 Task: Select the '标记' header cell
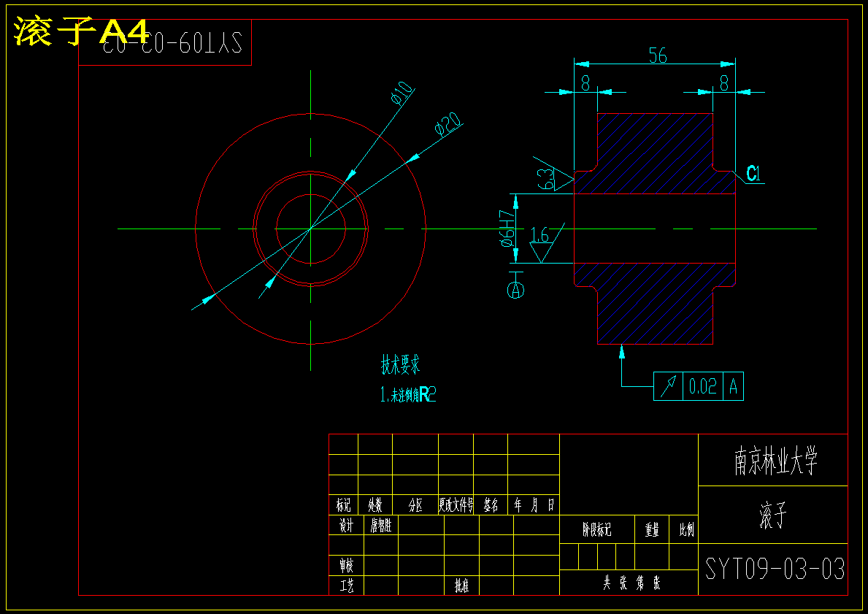(343, 505)
